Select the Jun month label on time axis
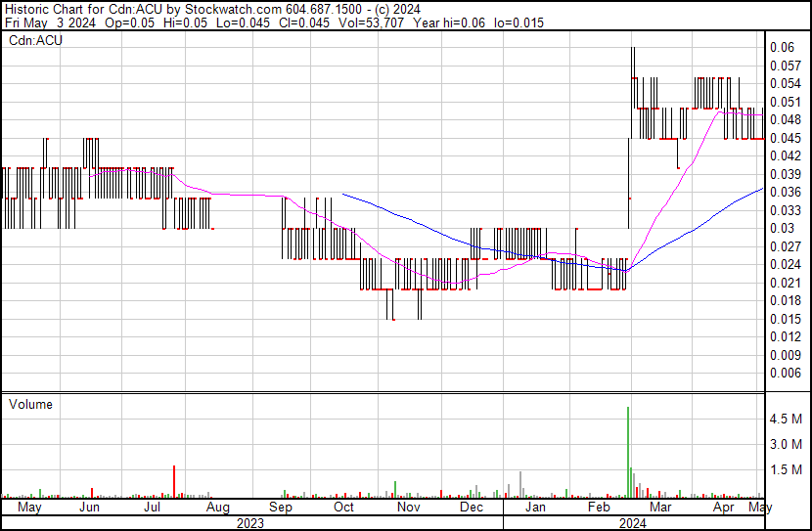The image size is (812, 531). click(x=89, y=508)
